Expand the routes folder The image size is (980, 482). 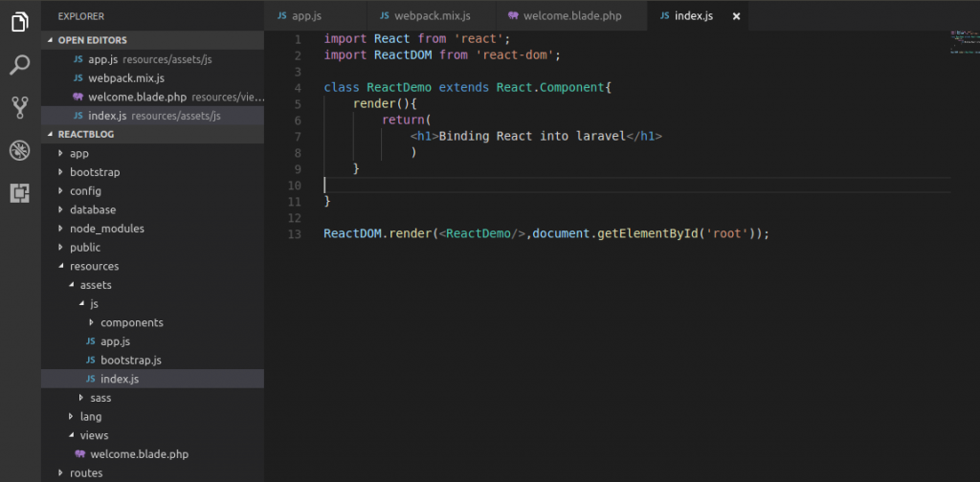pyautogui.click(x=152, y=472)
